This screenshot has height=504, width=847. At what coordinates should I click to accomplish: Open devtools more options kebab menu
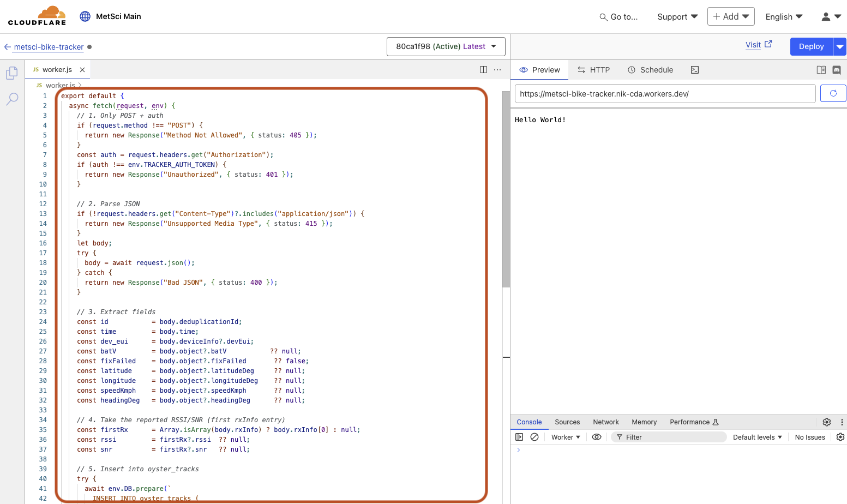coord(842,422)
